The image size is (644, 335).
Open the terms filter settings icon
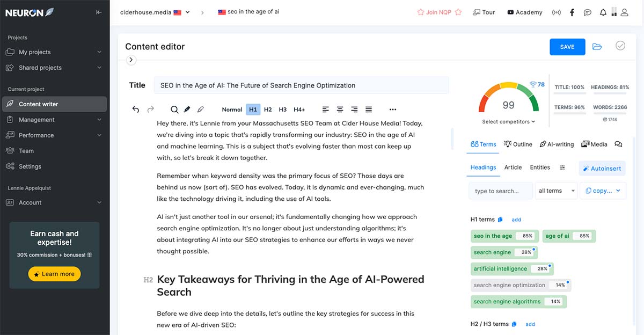click(562, 167)
